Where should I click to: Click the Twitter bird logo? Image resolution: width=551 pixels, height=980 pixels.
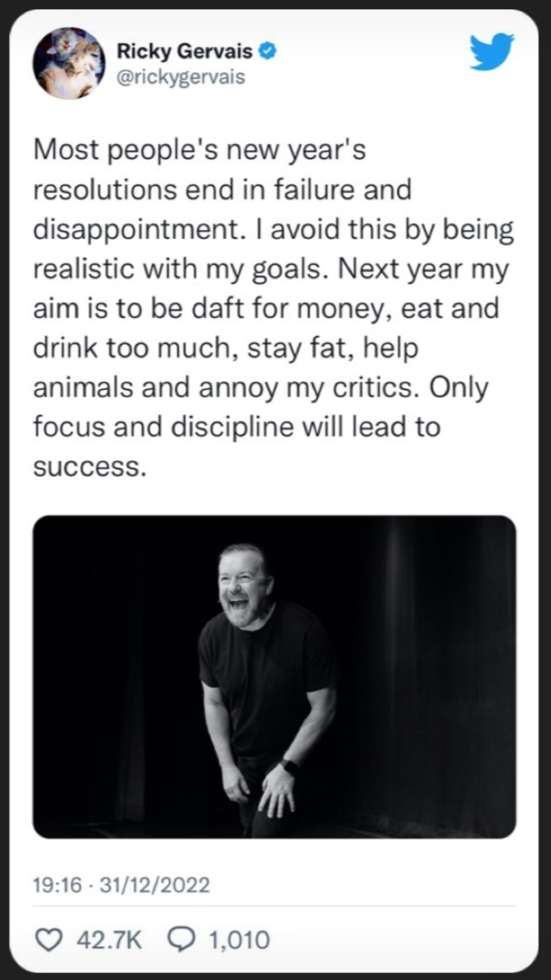(492, 52)
